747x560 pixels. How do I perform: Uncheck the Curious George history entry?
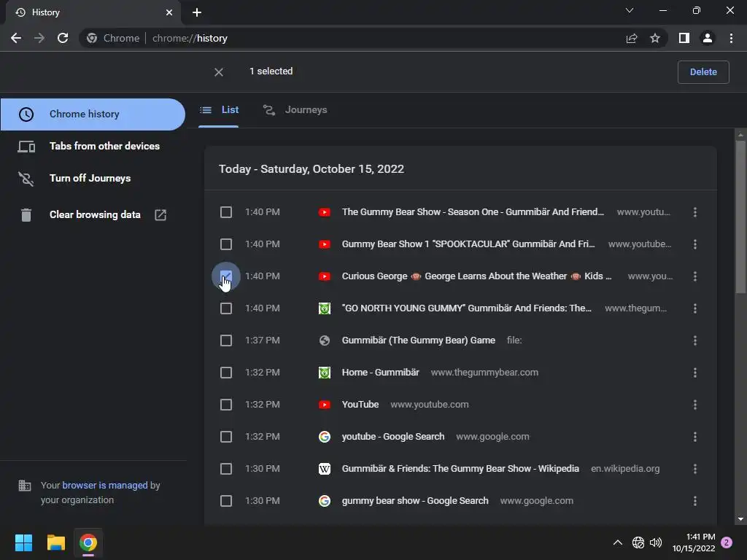(226, 276)
